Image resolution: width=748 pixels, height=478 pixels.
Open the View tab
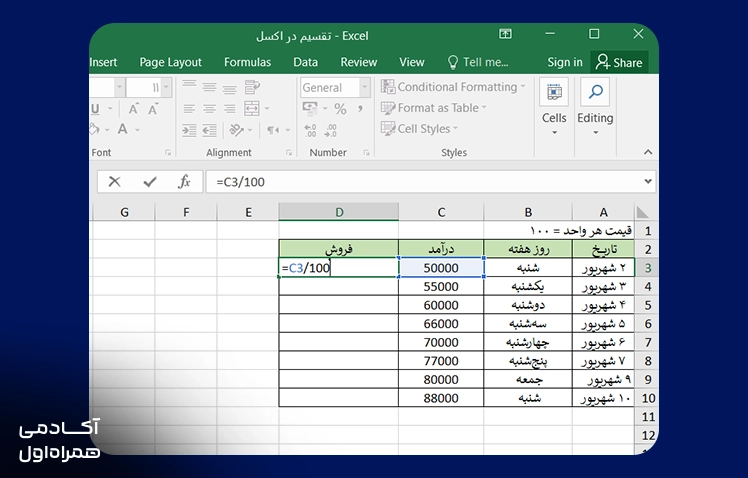tap(412, 62)
